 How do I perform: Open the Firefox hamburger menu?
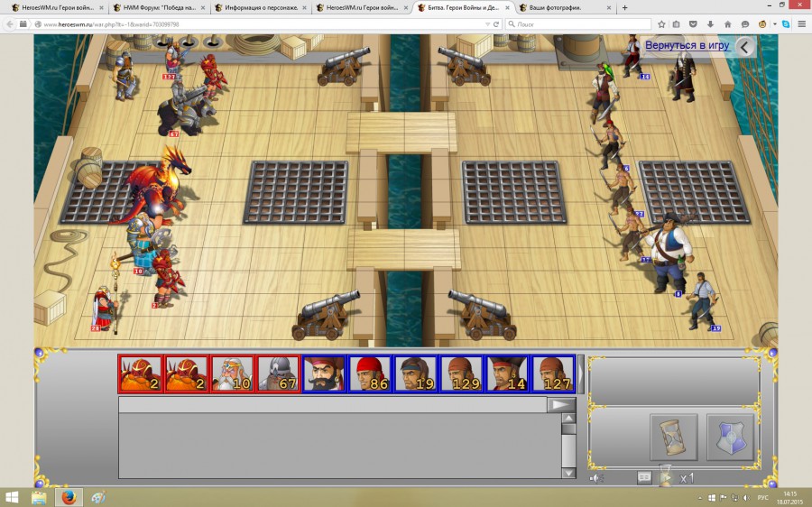coord(802,24)
